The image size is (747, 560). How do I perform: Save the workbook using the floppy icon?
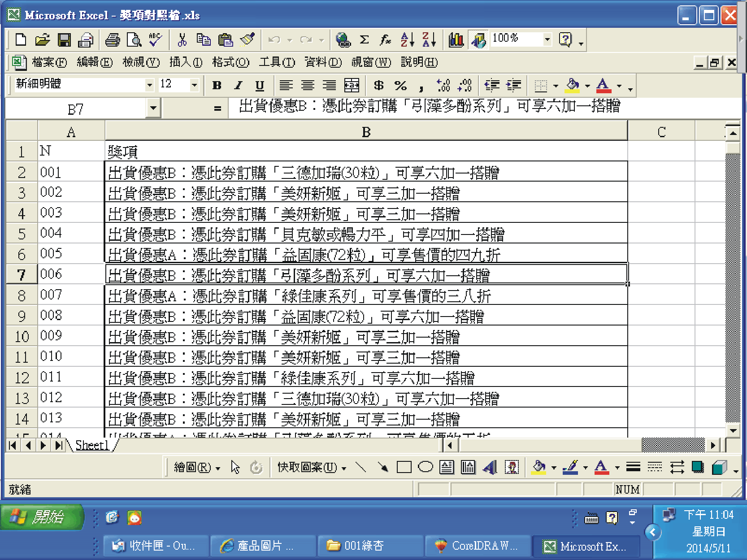64,40
